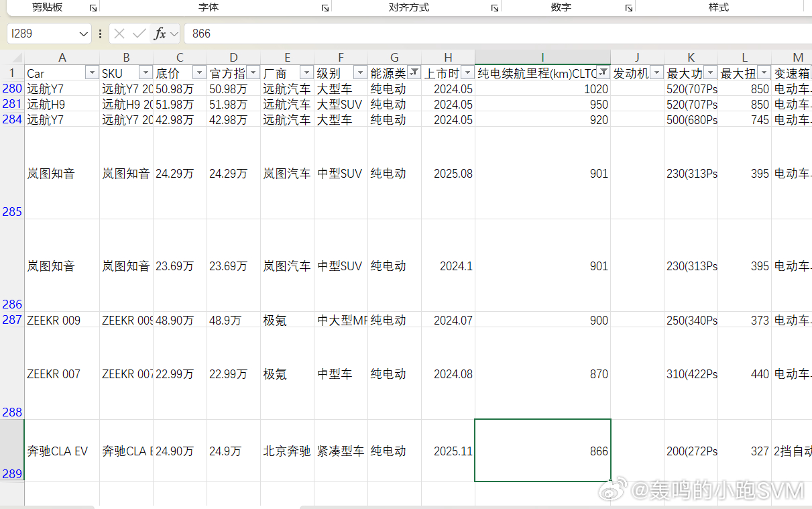
Task: Open the 级别 column filter dropdown
Action: click(360, 72)
